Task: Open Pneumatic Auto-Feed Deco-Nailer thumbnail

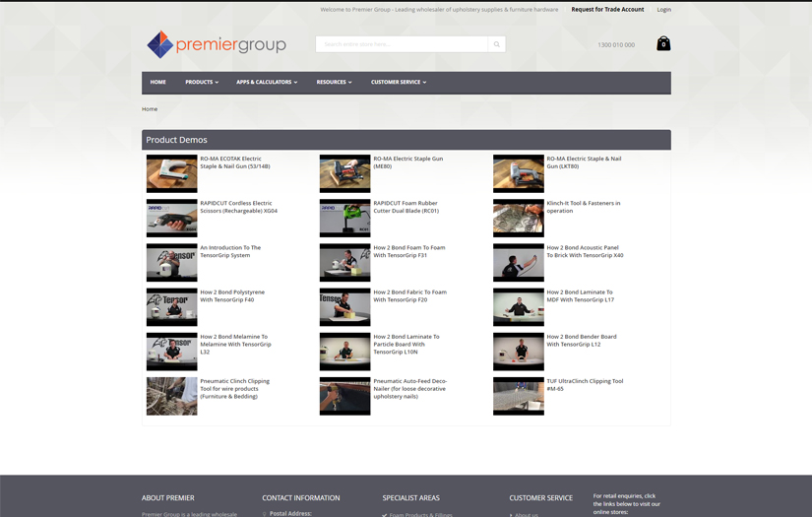Action: click(344, 396)
